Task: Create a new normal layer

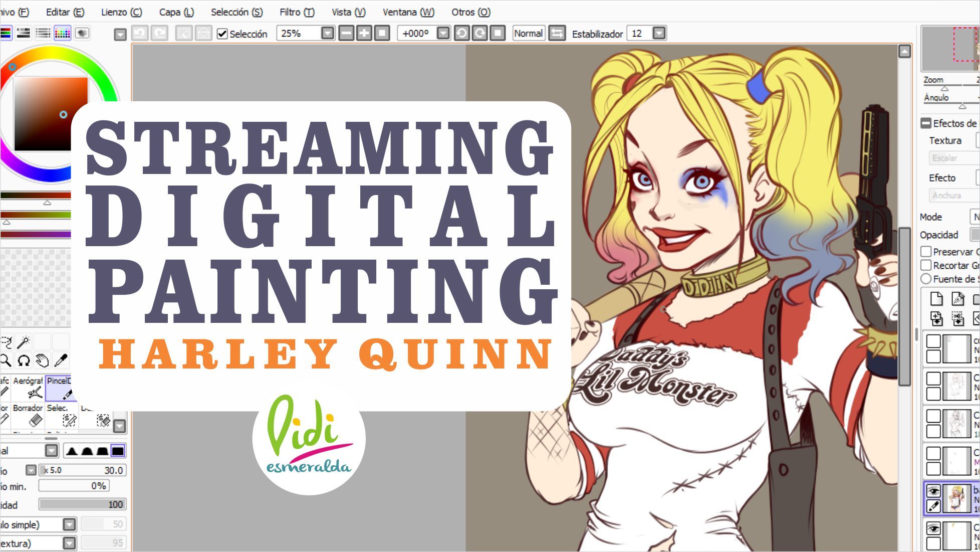Action: (x=936, y=299)
